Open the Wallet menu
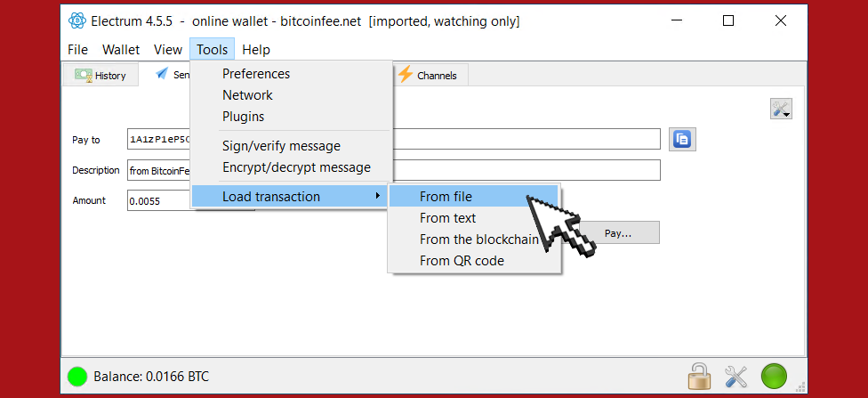868x398 pixels. tap(121, 50)
